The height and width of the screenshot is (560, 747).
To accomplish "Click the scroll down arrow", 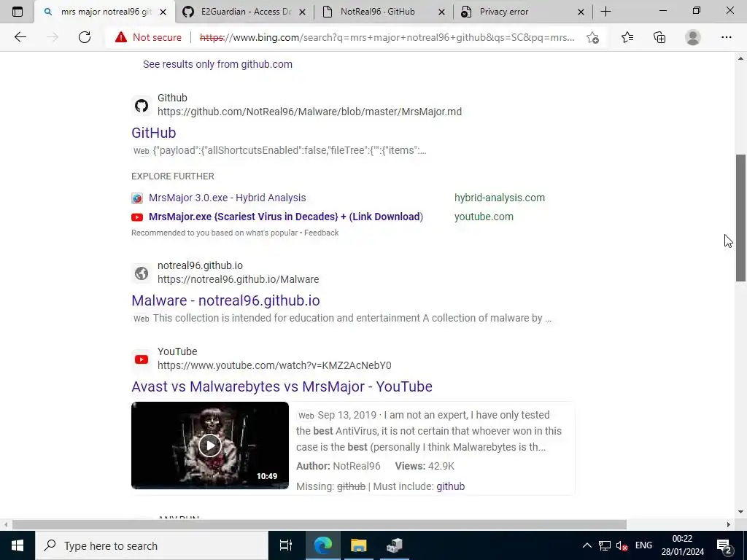I will tap(740, 512).
